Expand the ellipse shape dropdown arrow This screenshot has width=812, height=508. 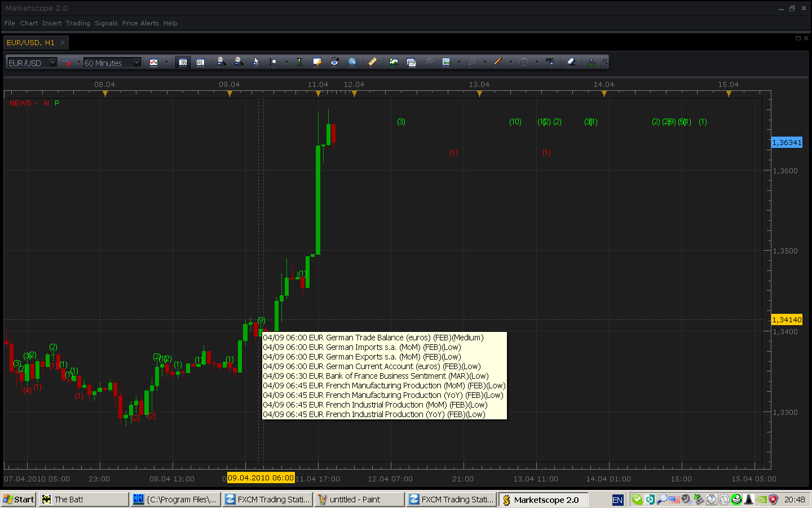[537, 62]
